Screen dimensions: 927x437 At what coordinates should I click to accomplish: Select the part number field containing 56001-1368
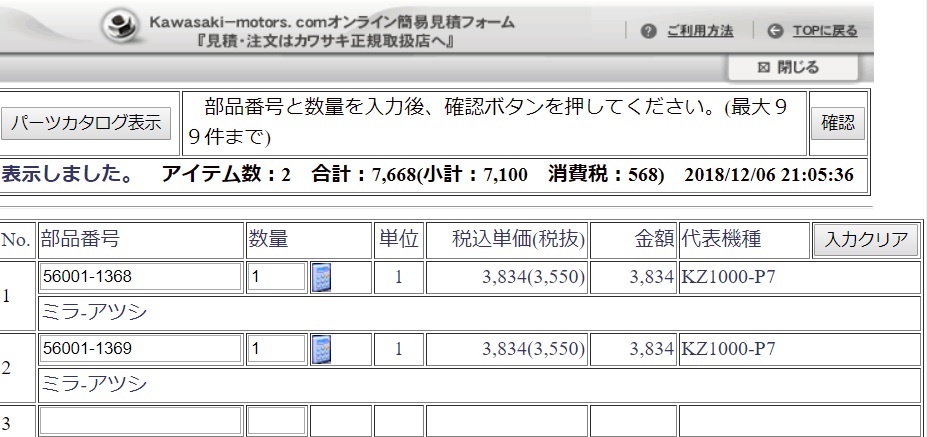[x=140, y=277]
